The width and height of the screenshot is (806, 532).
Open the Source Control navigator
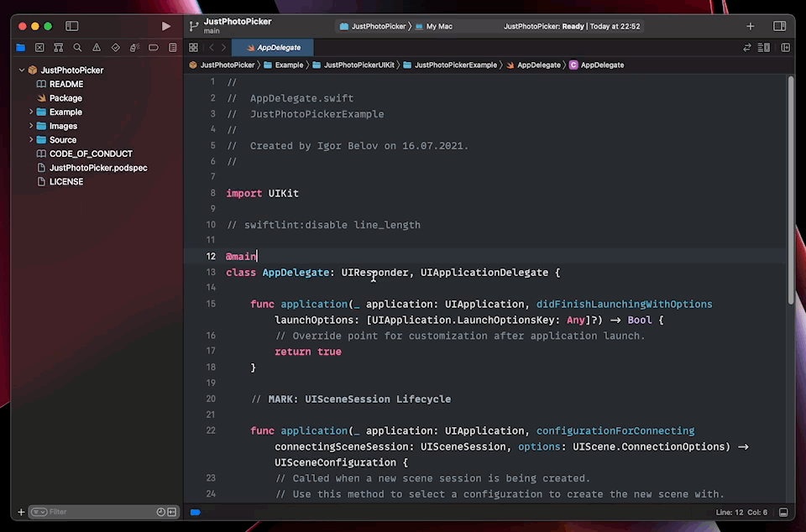click(x=39, y=47)
